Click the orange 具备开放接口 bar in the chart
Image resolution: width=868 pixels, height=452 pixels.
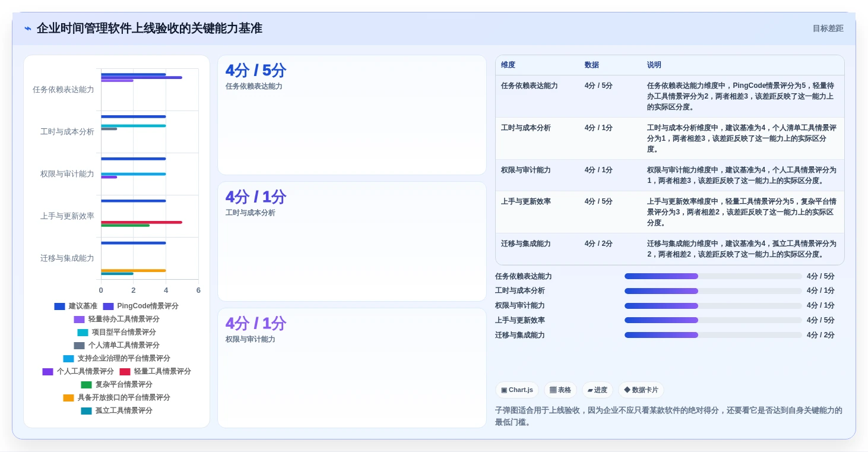click(134, 271)
